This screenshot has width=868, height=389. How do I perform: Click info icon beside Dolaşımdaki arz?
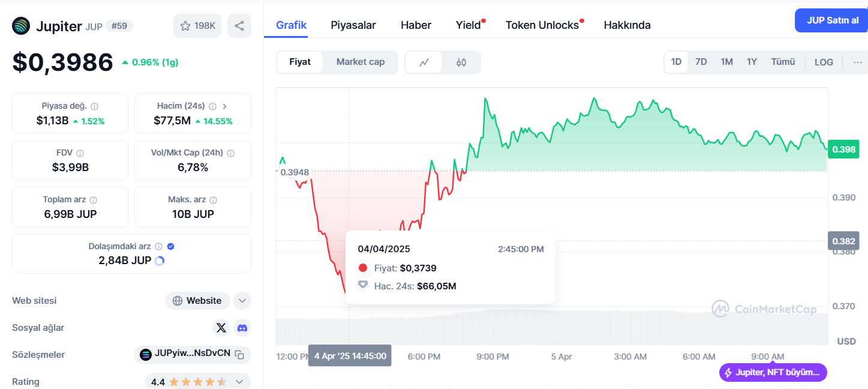pos(158,246)
